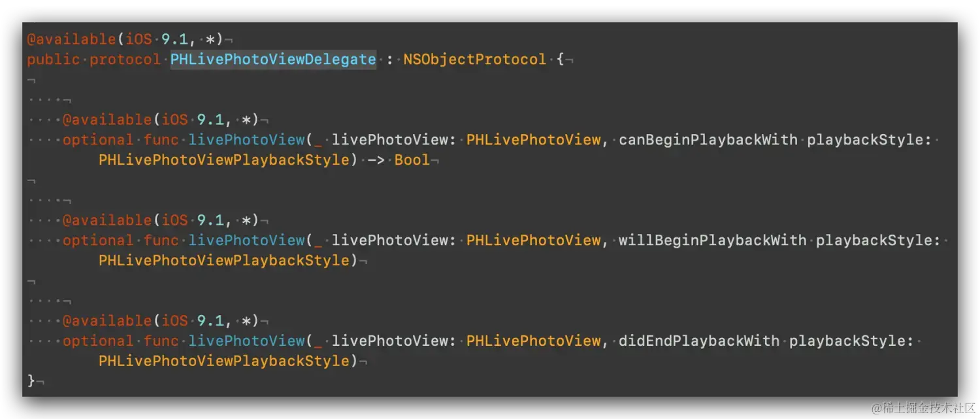Viewport: 980px width, 419px height.
Task: Click 'optional' keyword in the didEndPlaybackWith line
Action: point(99,341)
